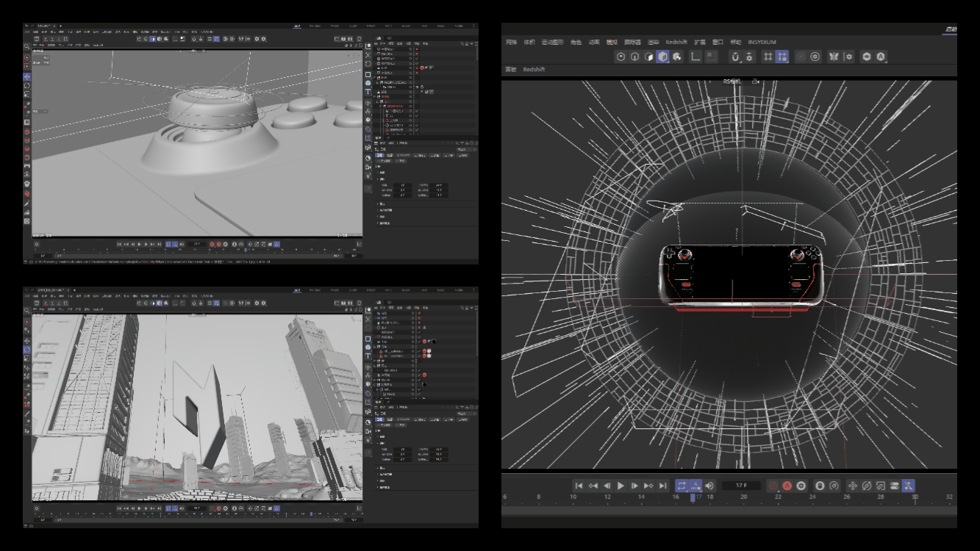Toggle Position keyframe recording four-arrow icon
The image size is (980, 551).
click(x=853, y=486)
